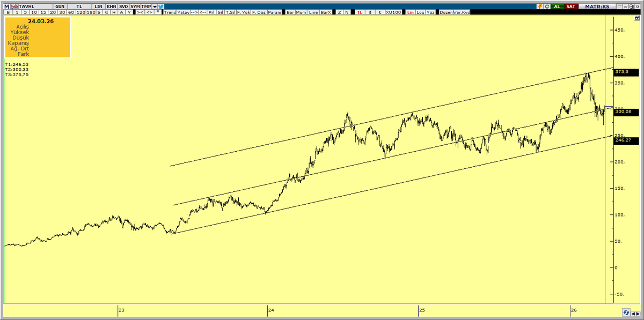Select the B period tab
644x320 pixels.
(x=8, y=12)
